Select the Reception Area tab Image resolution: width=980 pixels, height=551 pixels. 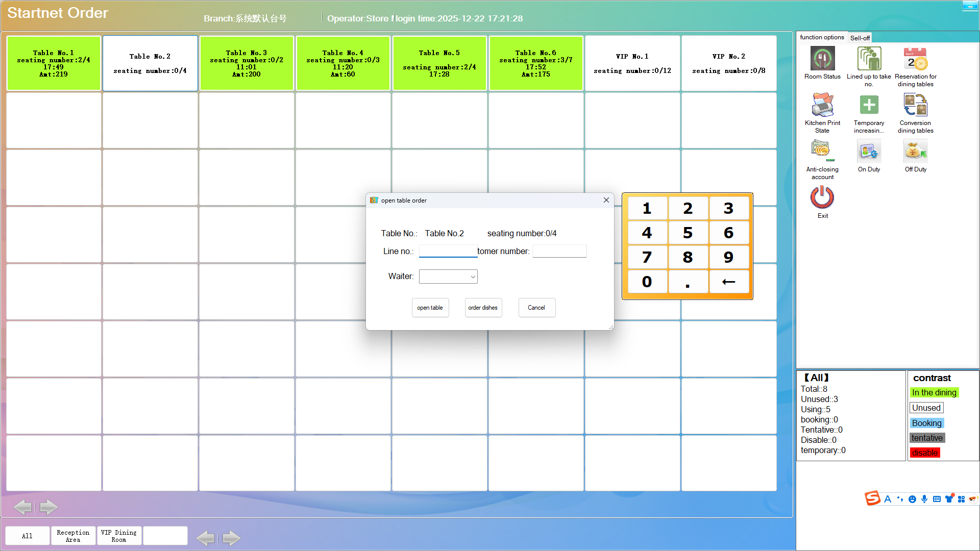(73, 536)
